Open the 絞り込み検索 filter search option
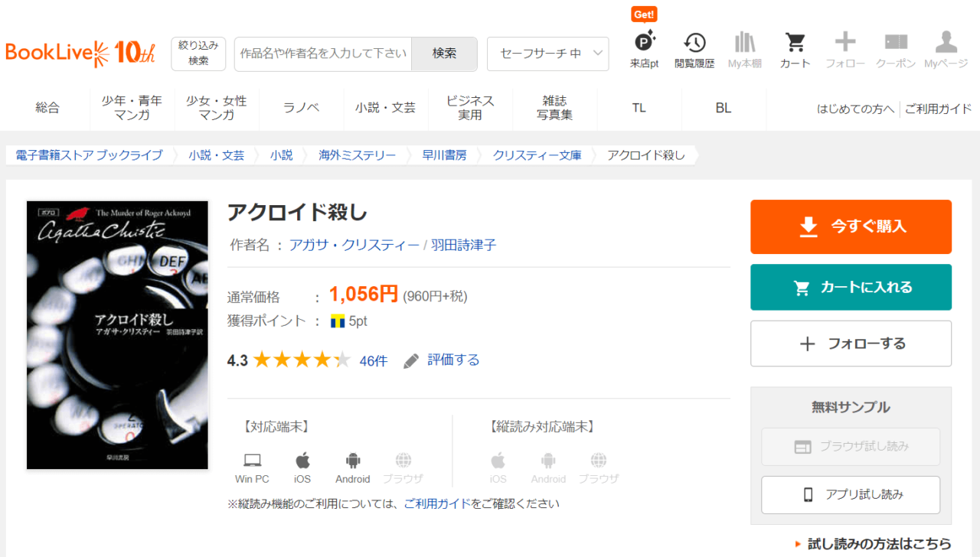Image resolution: width=980 pixels, height=557 pixels. pos(198,54)
